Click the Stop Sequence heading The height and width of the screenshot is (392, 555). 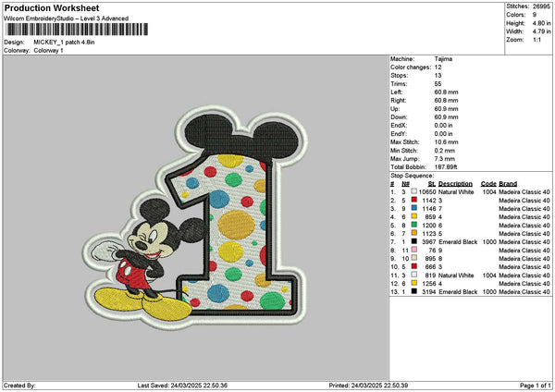412,176
